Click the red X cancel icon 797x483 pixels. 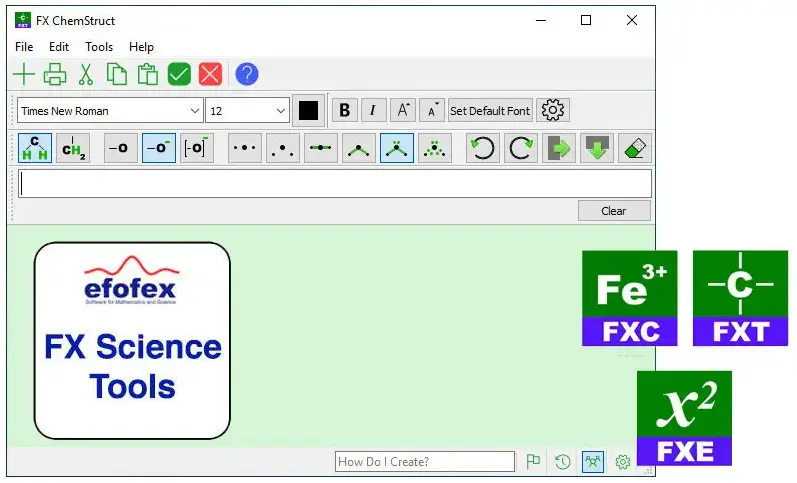210,74
